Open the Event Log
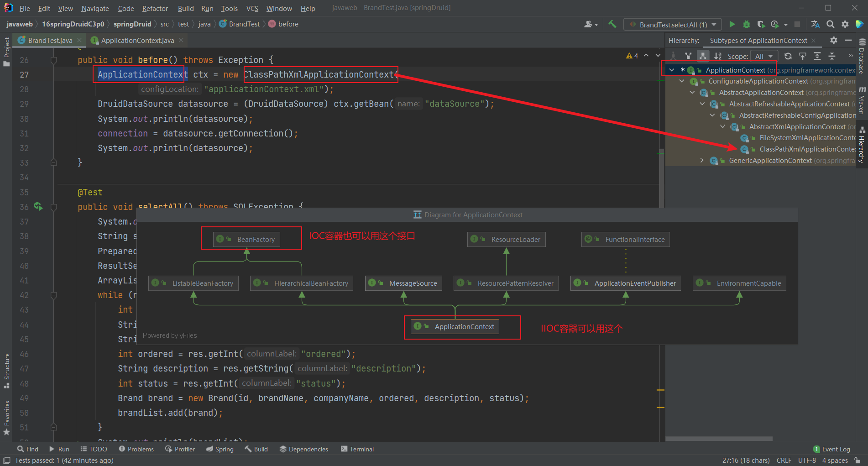Viewport: 868px width, 466px height. click(831, 449)
